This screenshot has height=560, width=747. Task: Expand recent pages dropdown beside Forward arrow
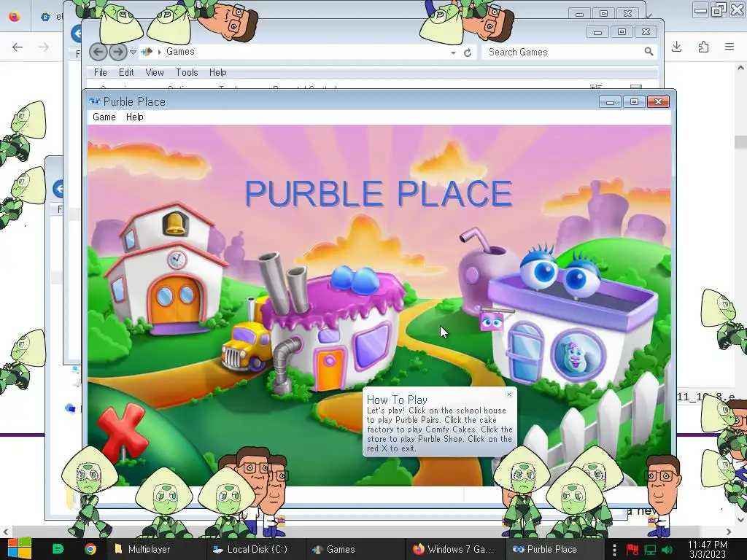point(133,52)
